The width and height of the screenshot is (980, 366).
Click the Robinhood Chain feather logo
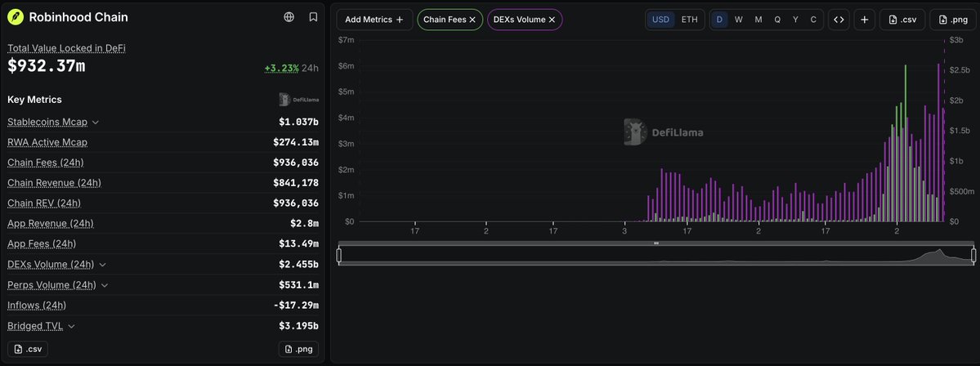click(x=16, y=17)
